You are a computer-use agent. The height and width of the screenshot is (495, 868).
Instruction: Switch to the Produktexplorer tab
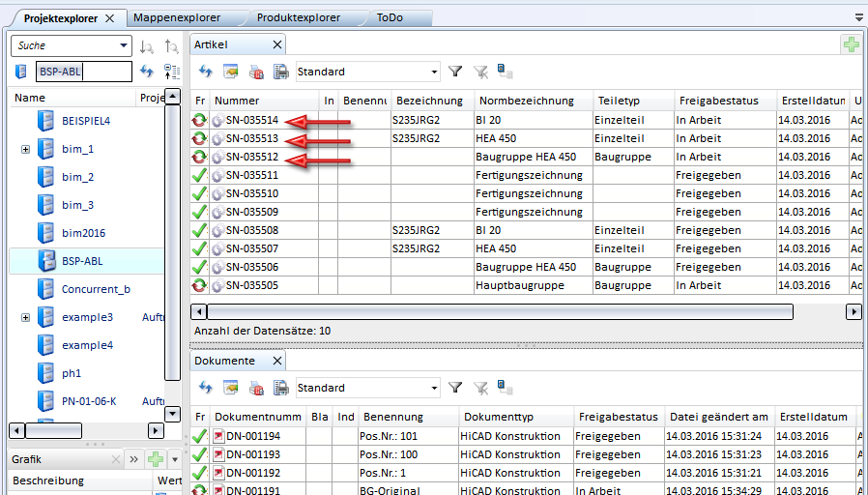300,17
